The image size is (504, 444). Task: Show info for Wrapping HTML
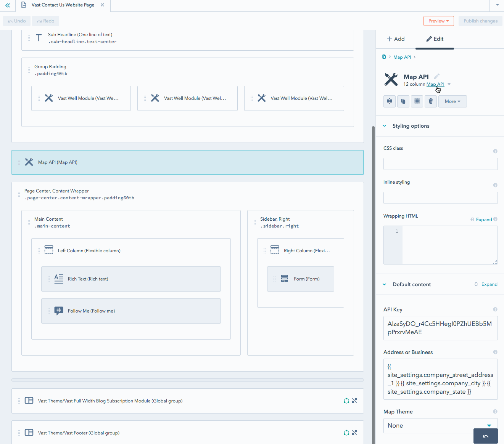click(495, 219)
